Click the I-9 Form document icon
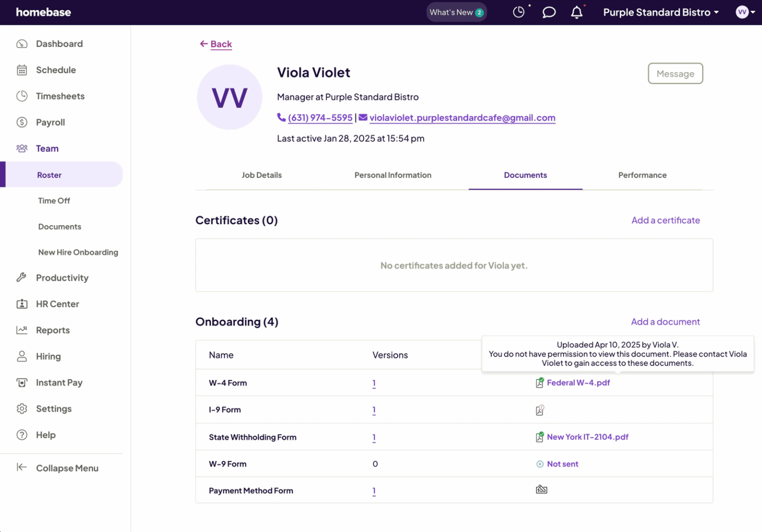This screenshot has height=532, width=762. [540, 410]
